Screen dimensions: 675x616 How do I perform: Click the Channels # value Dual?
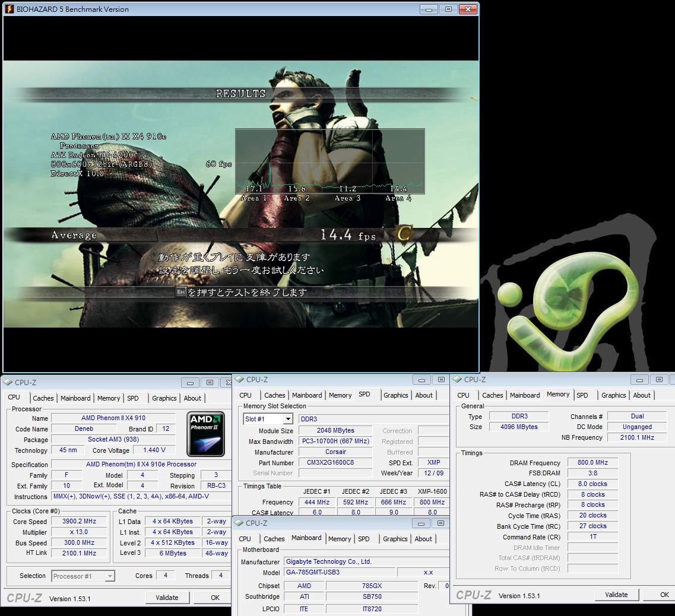(637, 416)
